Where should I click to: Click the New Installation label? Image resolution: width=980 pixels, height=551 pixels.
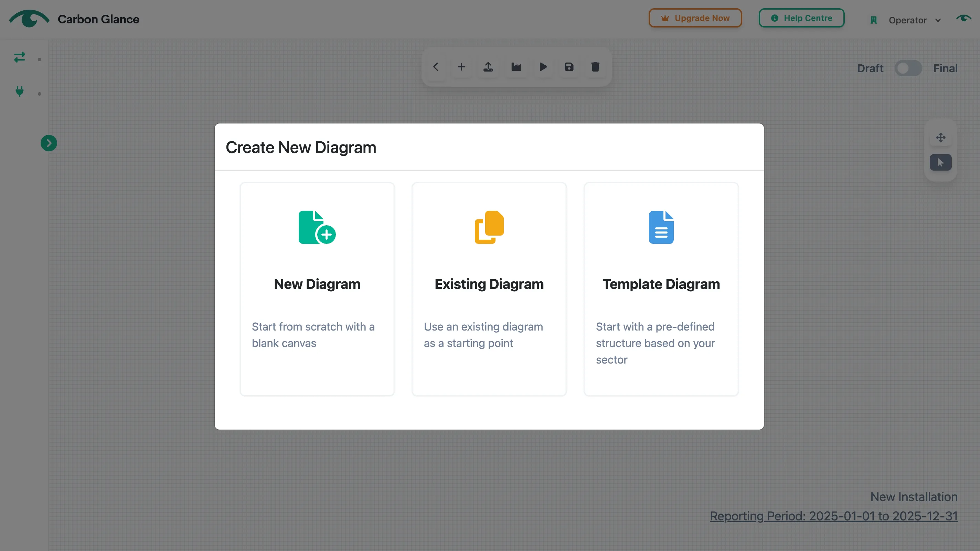point(914,497)
